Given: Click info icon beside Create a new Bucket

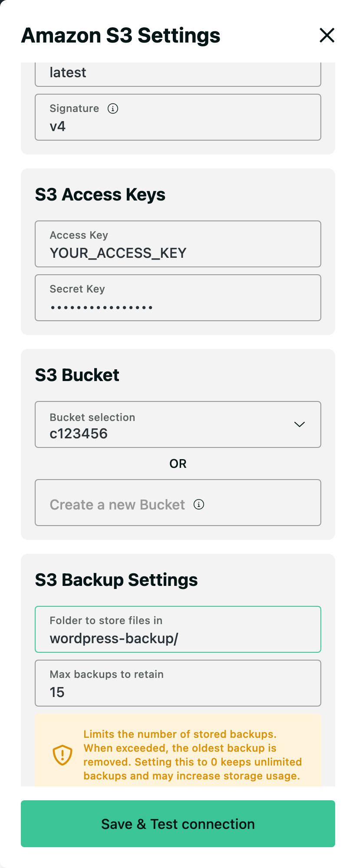Looking at the screenshot, I should 199,504.
